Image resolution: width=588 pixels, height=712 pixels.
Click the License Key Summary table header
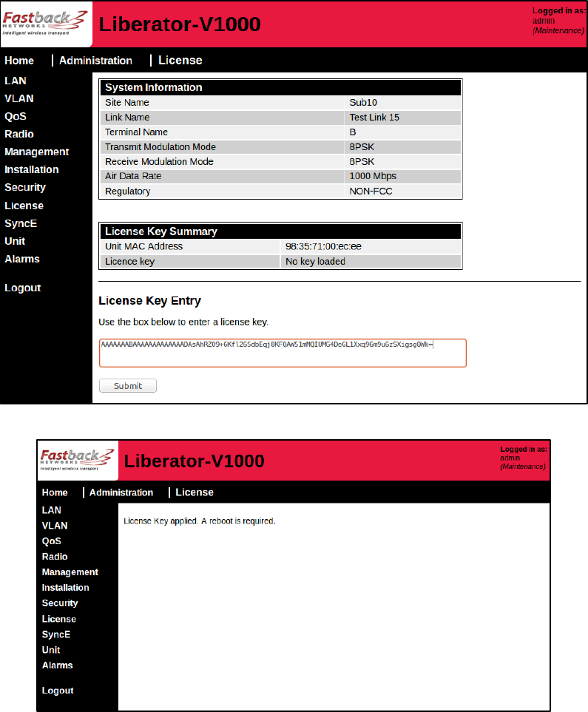point(280,231)
